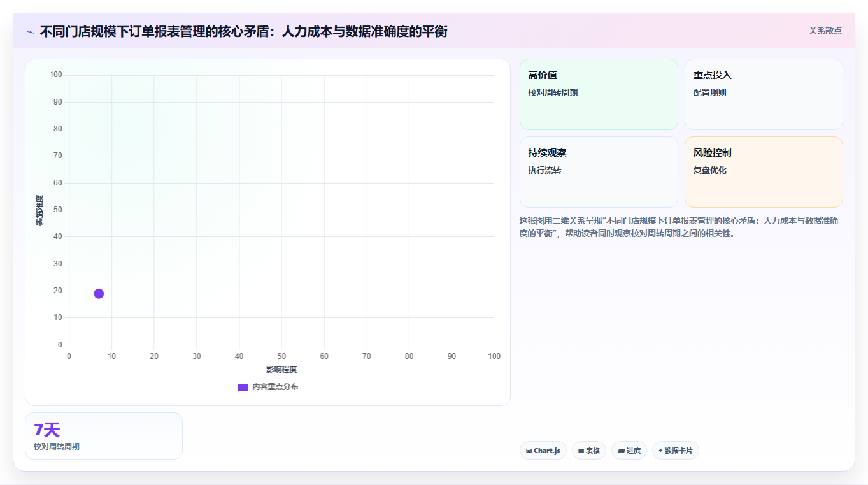
Task: Open the 风险控制 quadrant card
Action: click(x=764, y=172)
